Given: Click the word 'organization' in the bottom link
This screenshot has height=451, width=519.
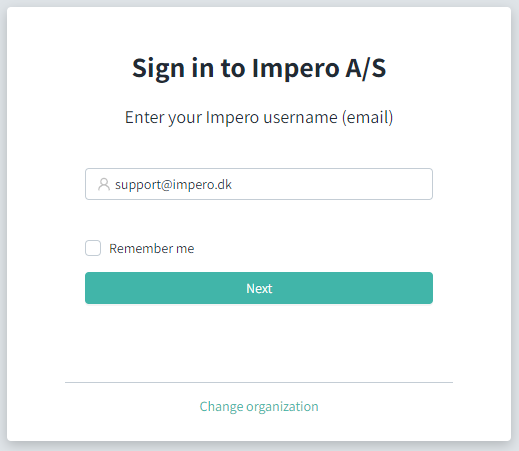Looking at the screenshot, I should [282, 407].
